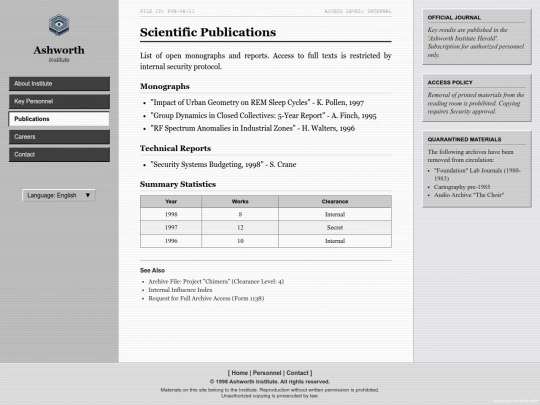Screen dimensions: 540x405
Task: Open Request for Full Archive Access form
Action: pyautogui.click(x=206, y=298)
